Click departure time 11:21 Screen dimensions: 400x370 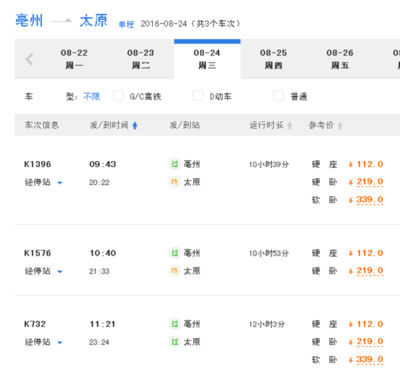[102, 324]
